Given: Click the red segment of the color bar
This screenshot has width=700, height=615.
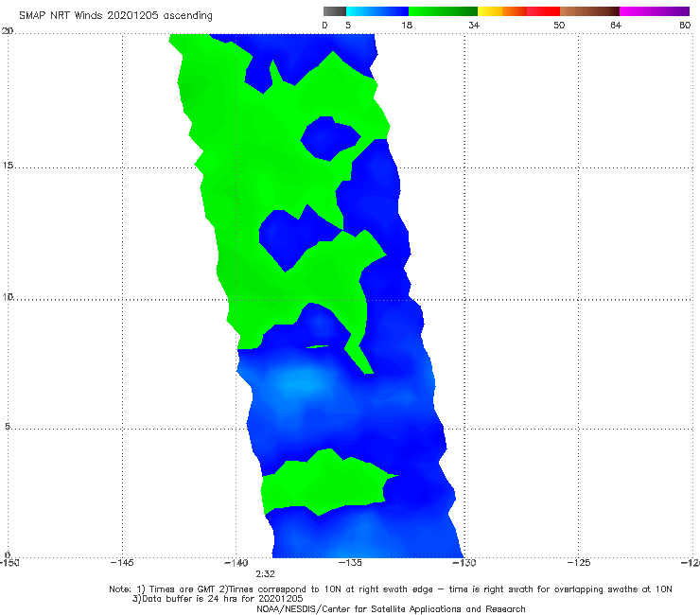Looking at the screenshot, I should coord(543,11).
